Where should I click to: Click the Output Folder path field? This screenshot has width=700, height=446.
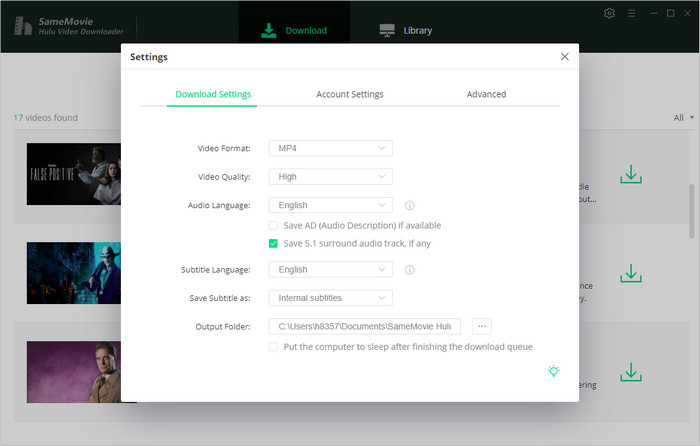tap(364, 326)
